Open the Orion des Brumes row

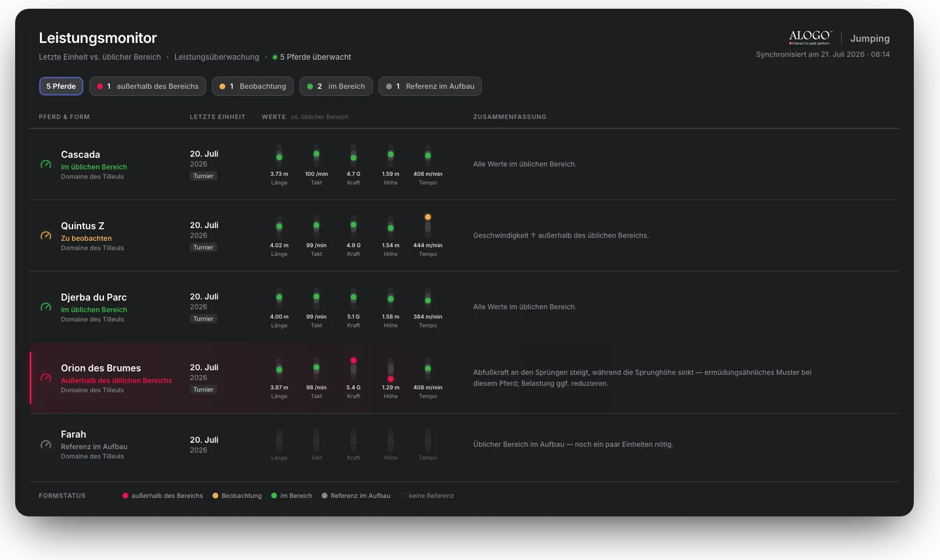click(464, 378)
